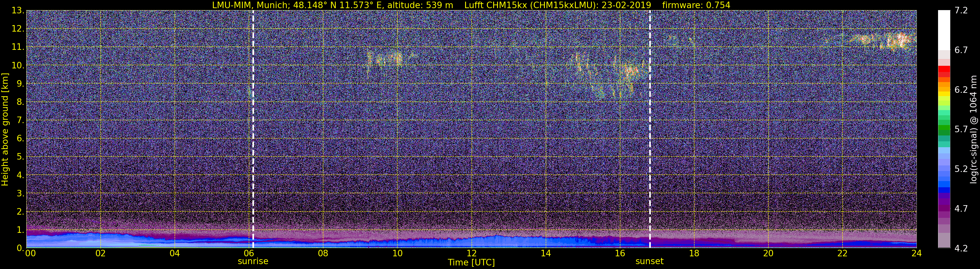
Task: Click the white top segment of the colorbar
Action: [944, 31]
